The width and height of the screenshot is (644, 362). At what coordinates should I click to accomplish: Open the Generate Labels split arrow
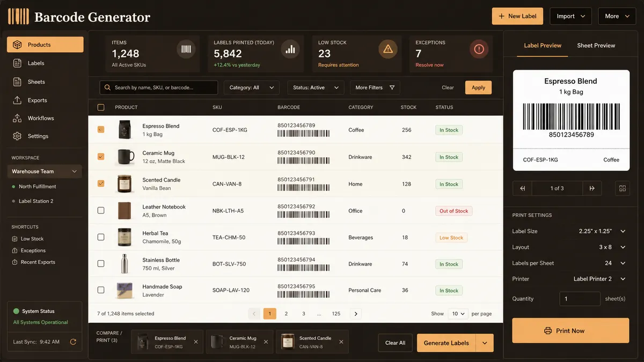pyautogui.click(x=485, y=343)
